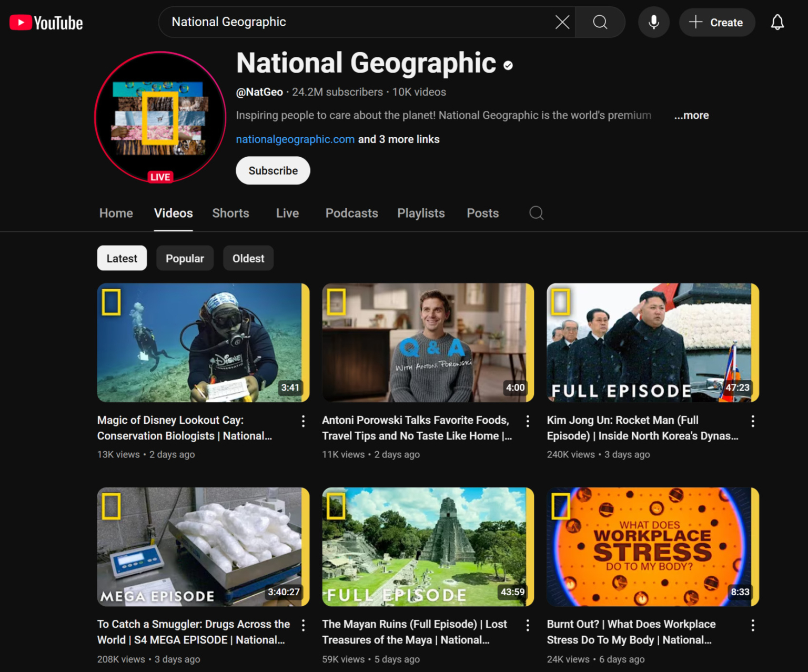Open notifications via the bell icon
This screenshot has height=672, width=808.
[777, 22]
